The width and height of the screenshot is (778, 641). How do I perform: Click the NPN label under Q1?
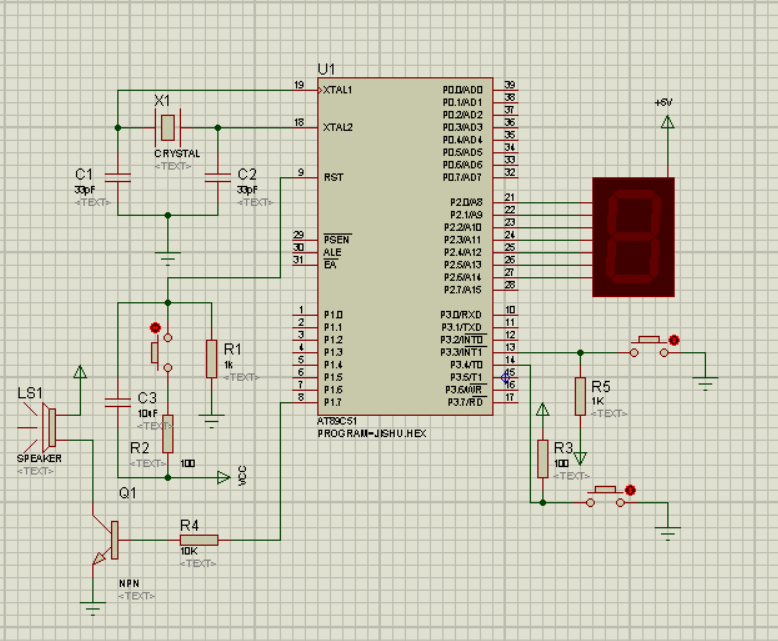pyautogui.click(x=129, y=583)
